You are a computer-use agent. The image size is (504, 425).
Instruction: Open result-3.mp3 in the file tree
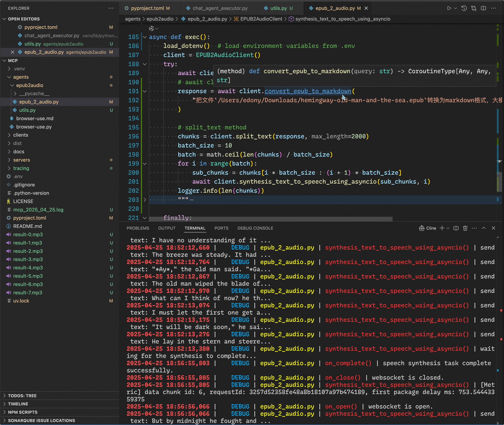click(28, 259)
